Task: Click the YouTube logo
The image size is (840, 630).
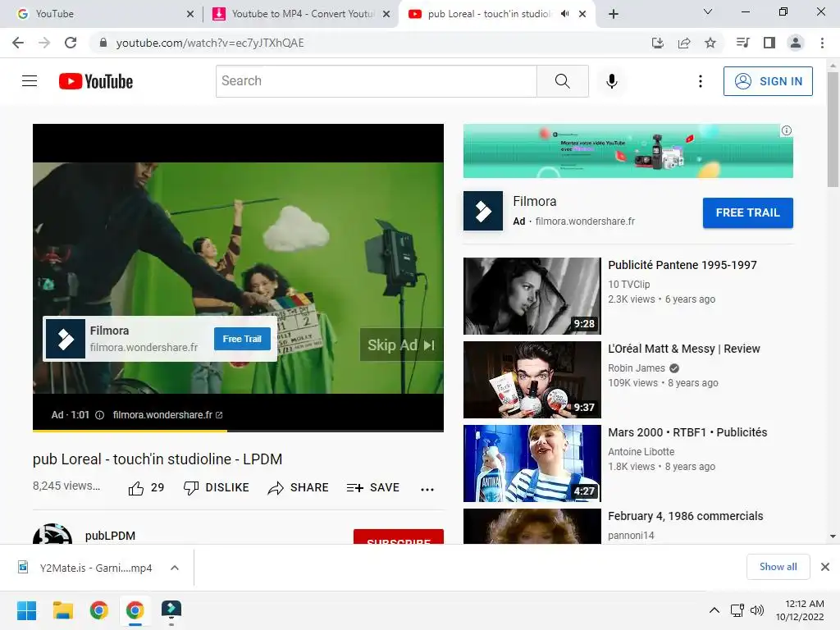Action: [x=96, y=81]
